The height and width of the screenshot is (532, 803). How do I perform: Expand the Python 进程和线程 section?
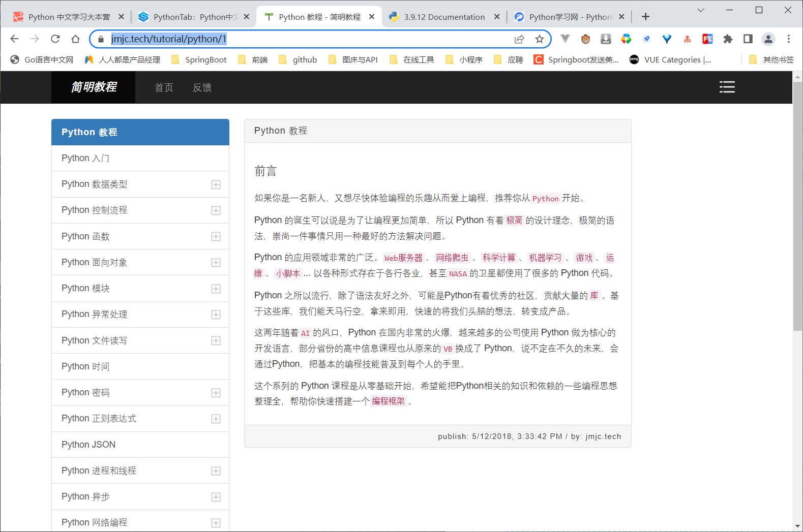(216, 471)
